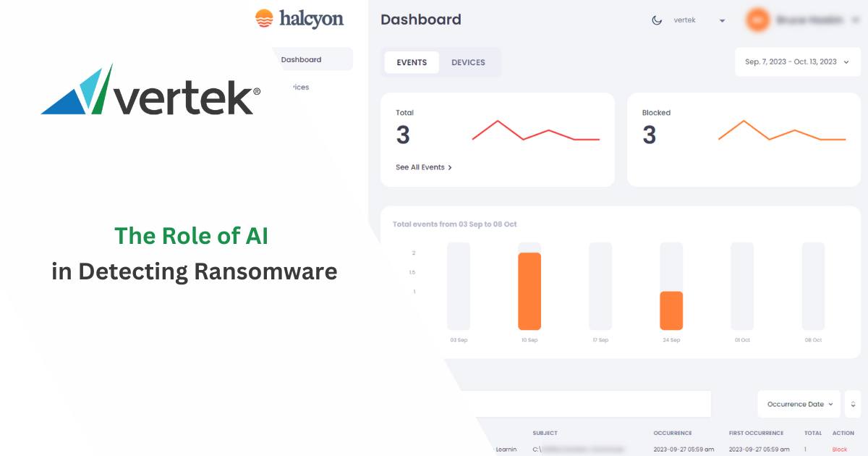Switch to the DEVICES tab
This screenshot has height=456, width=868.
(x=468, y=62)
